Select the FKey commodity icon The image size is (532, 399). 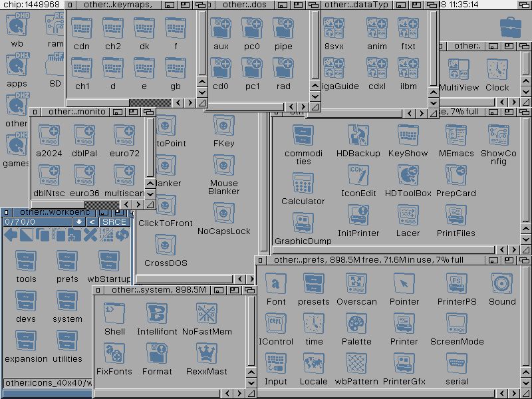pyautogui.click(x=223, y=126)
